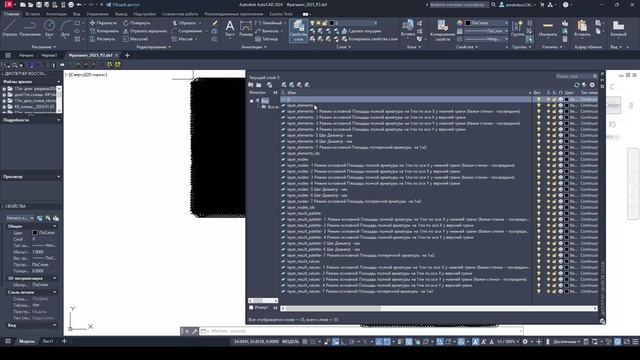Screen dimensions: 640x360
Task: Click the Повернуть rotate command
Action: point(137,23)
